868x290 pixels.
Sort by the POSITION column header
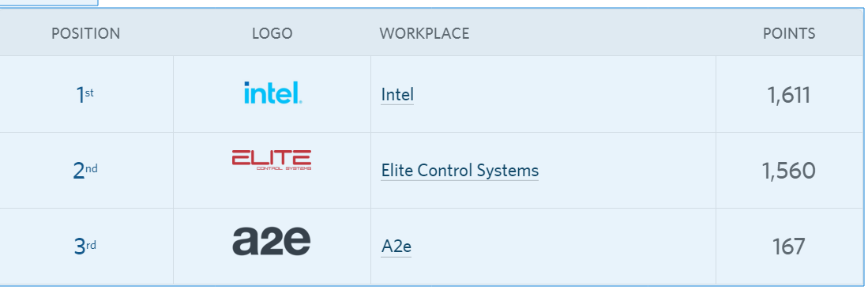pyautogui.click(x=86, y=34)
